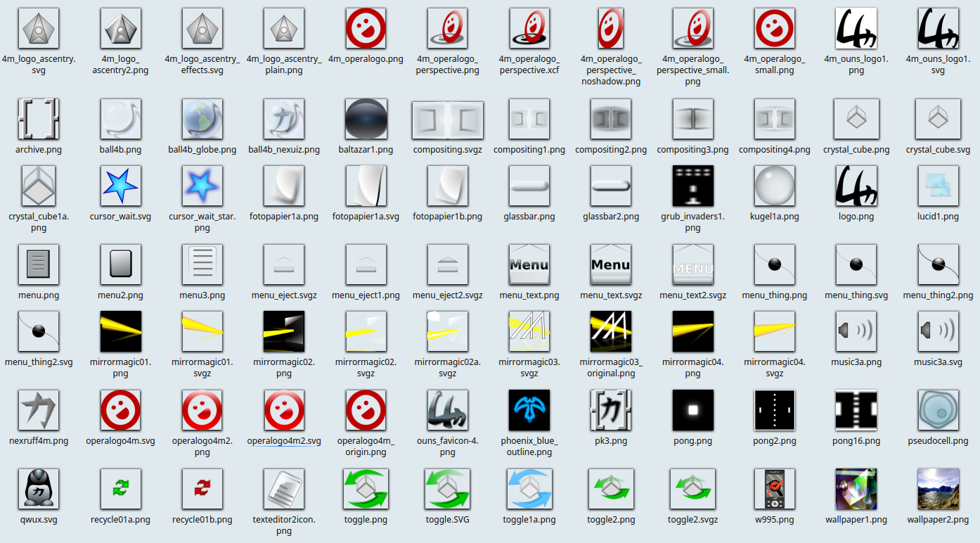
Task: Select the 4m_operalogo_perspective.xcf file
Action: pyautogui.click(x=529, y=28)
